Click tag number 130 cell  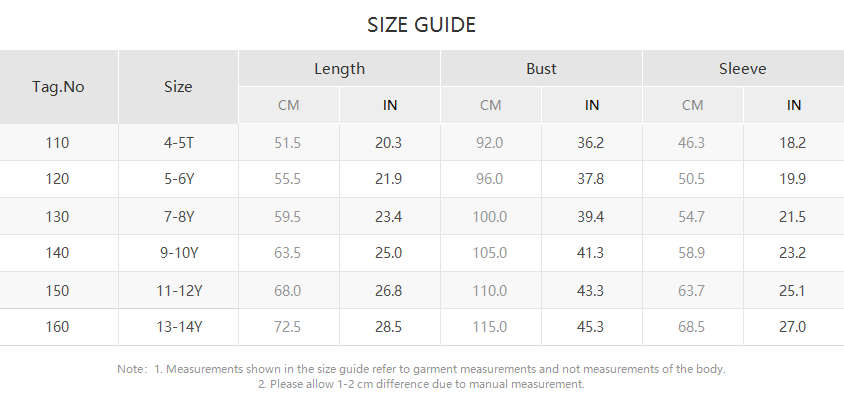tap(58, 216)
